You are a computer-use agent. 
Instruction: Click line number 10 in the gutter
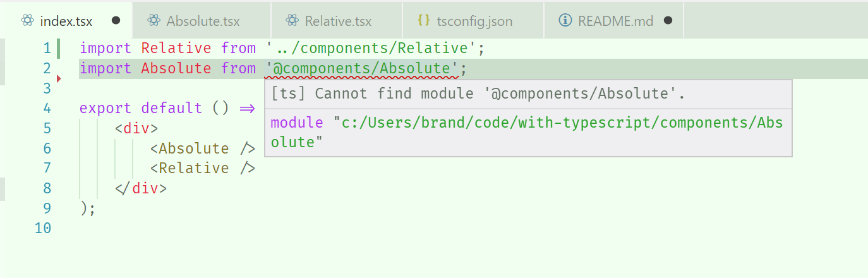43,228
